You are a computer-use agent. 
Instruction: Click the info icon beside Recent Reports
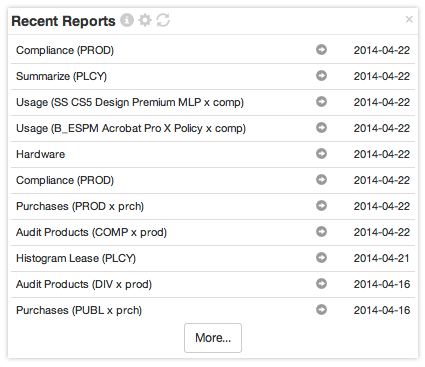pos(127,20)
